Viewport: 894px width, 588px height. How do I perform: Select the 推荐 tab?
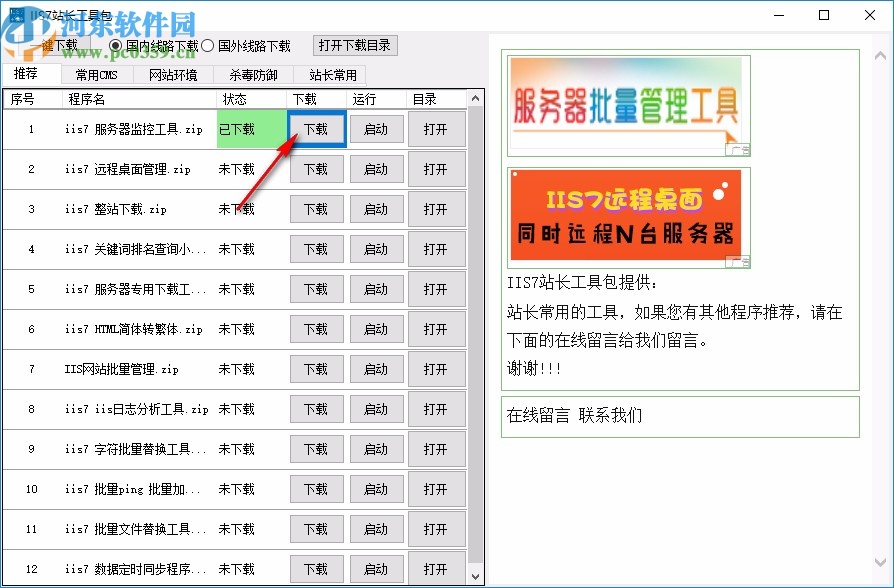30,73
